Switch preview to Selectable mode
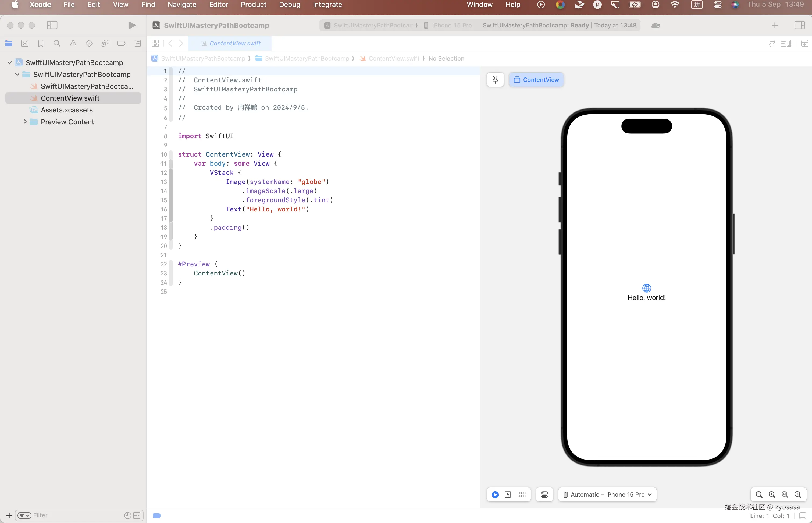This screenshot has height=523, width=812. (508, 494)
